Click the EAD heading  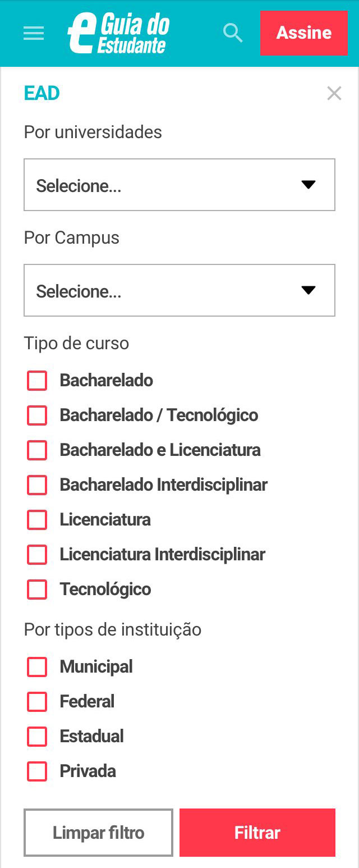[42, 94]
